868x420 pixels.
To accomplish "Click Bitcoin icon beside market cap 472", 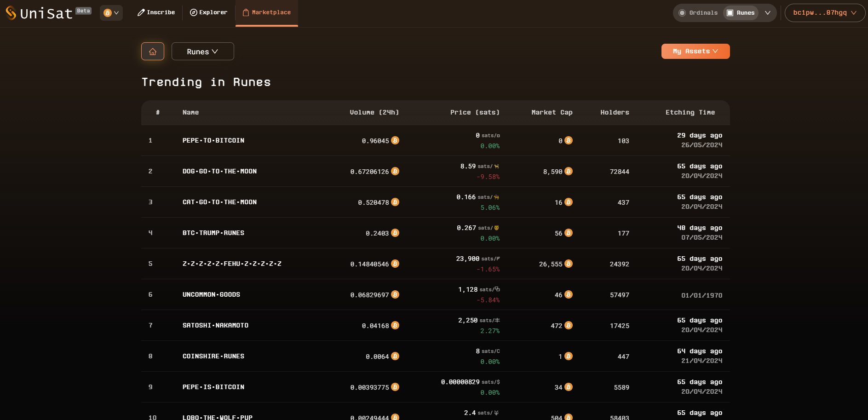I will [x=569, y=325].
